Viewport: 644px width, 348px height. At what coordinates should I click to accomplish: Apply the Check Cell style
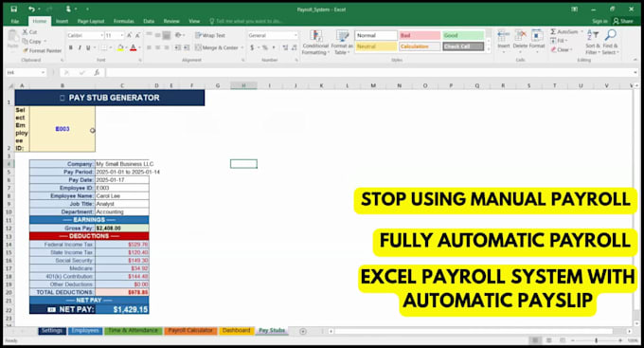coord(463,46)
